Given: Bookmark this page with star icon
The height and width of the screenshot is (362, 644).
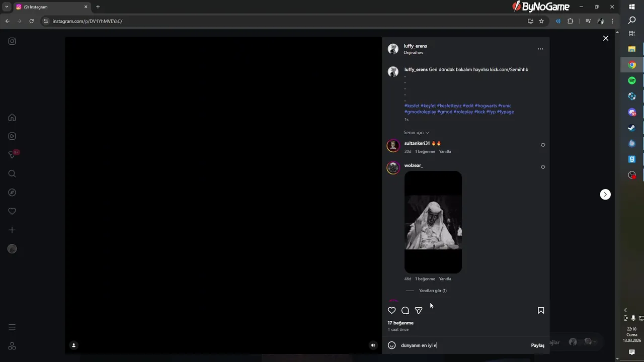Looking at the screenshot, I should 541,21.
